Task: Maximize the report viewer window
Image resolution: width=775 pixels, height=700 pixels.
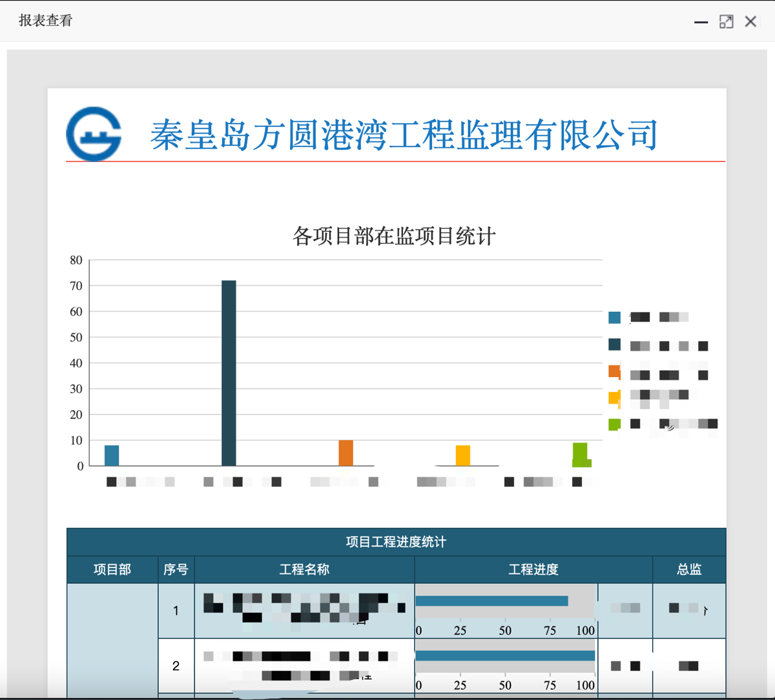Action: point(726,22)
